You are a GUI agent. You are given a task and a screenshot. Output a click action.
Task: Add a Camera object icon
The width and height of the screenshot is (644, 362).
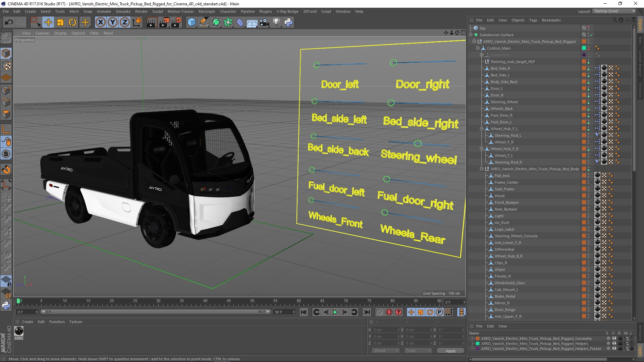point(264,22)
